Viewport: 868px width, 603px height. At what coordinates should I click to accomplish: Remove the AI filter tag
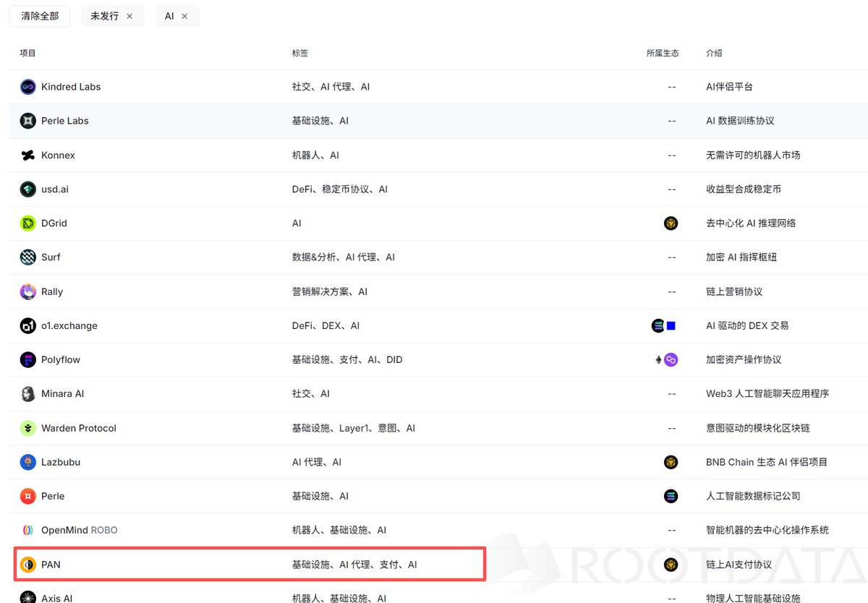[x=184, y=16]
